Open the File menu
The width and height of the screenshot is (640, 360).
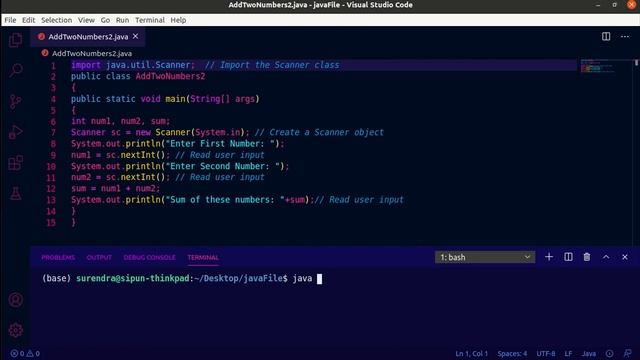pos(10,20)
